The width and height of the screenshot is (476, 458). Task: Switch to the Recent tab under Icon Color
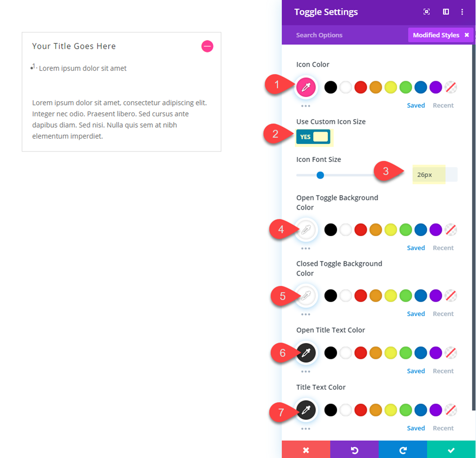click(443, 105)
